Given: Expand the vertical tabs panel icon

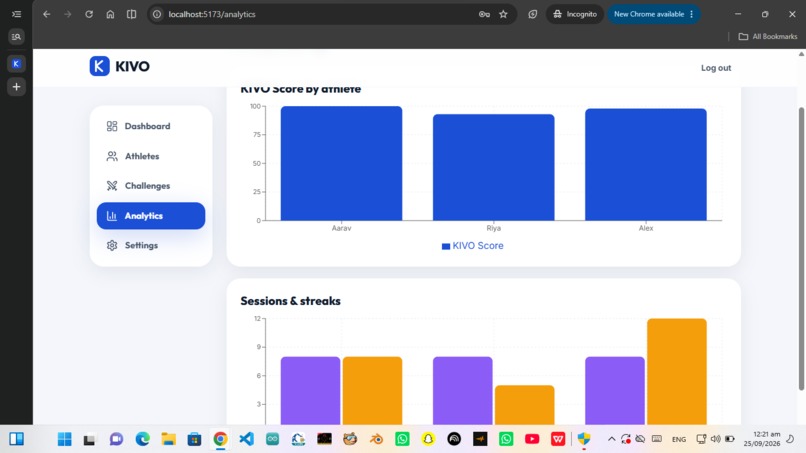Looking at the screenshot, I should click(16, 14).
